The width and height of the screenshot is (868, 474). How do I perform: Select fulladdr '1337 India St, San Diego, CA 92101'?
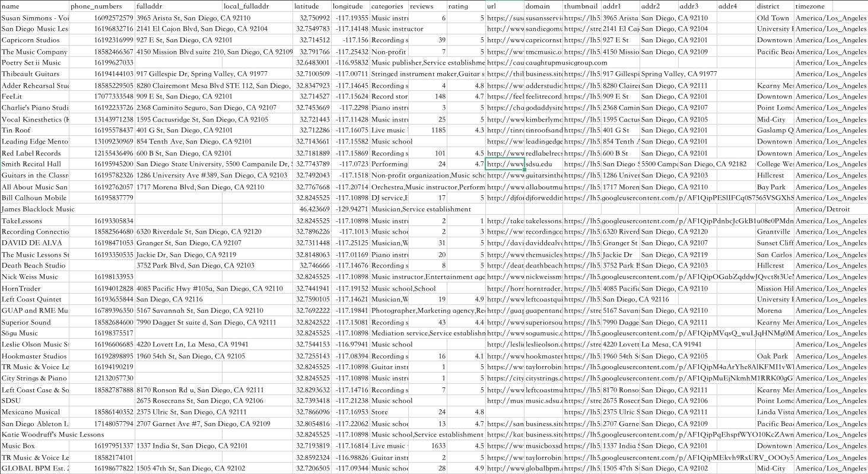(179, 446)
